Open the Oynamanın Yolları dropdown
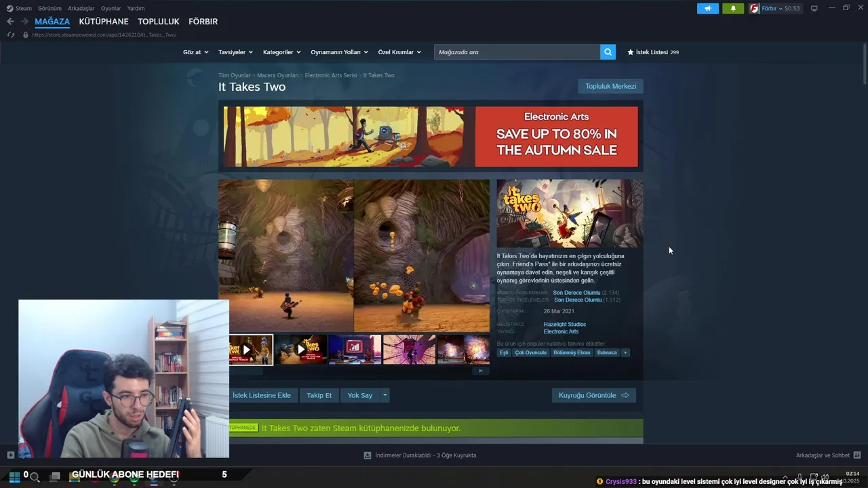Viewport: 868px width, 488px height. (339, 52)
